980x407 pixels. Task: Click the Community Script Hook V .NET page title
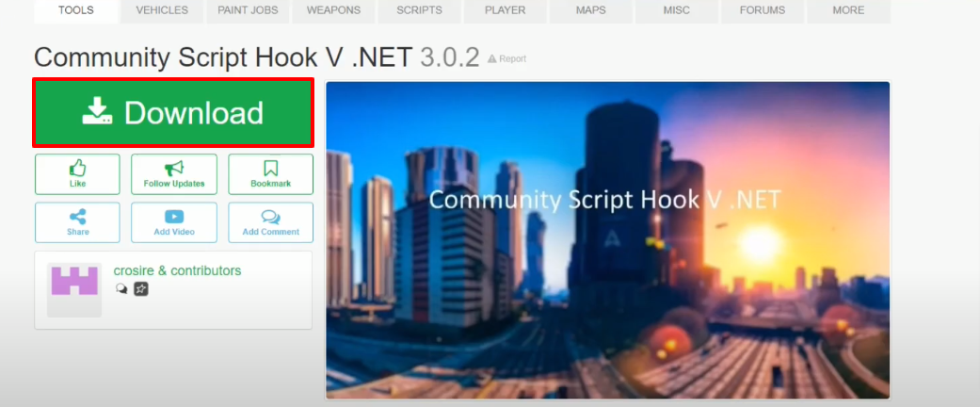click(223, 57)
